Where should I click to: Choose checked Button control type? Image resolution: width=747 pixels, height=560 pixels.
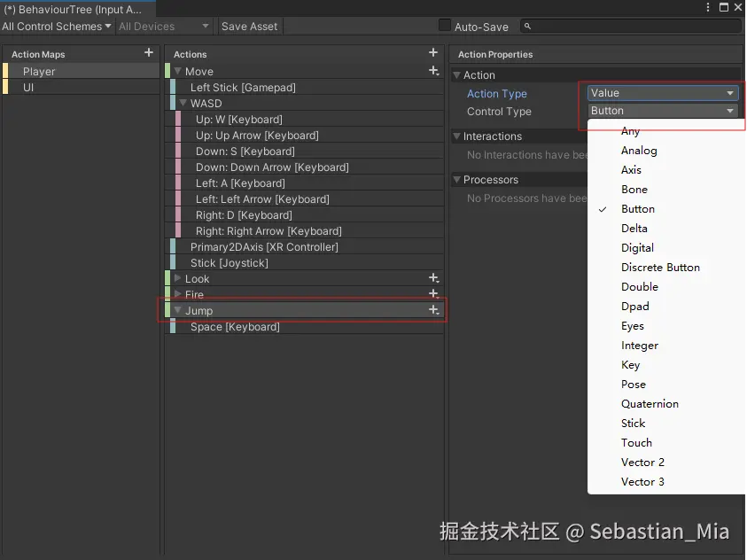[x=666, y=209]
